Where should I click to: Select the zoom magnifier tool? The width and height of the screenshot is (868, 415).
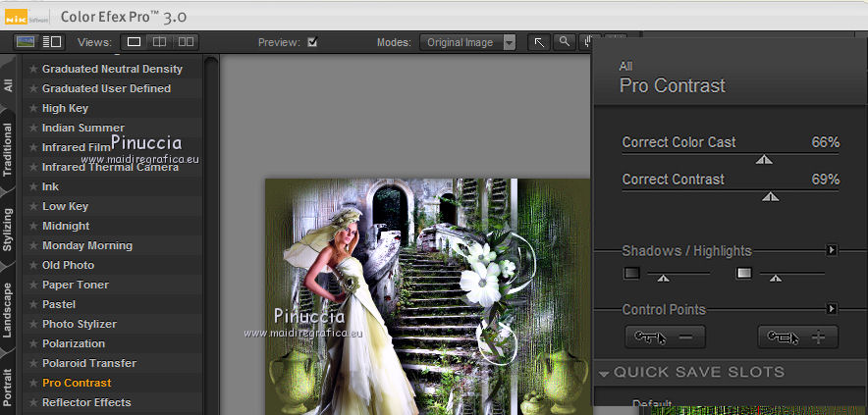[564, 42]
